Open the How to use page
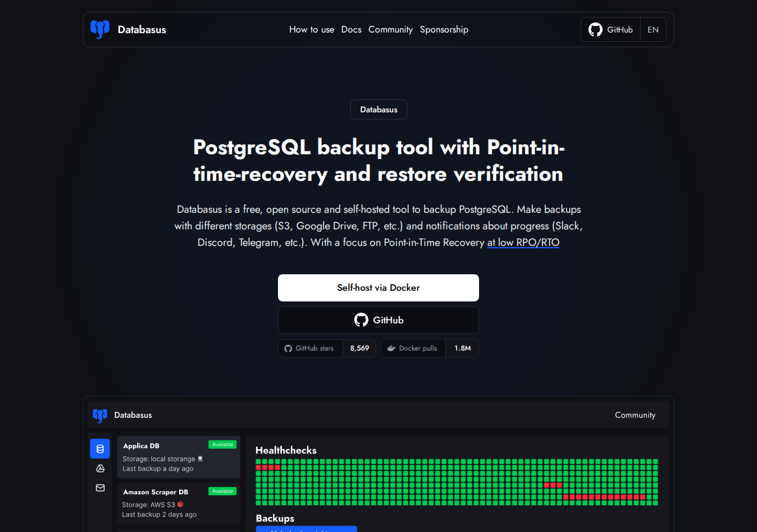 [312, 30]
